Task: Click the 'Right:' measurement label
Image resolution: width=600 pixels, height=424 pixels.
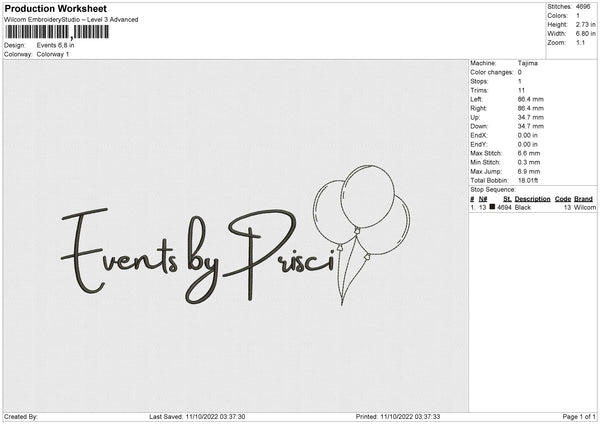Action: click(x=479, y=108)
